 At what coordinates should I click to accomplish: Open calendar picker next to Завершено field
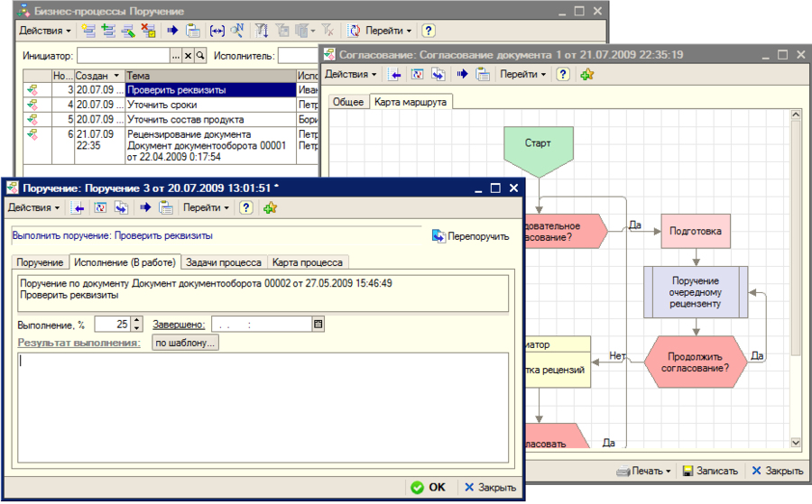(x=318, y=325)
